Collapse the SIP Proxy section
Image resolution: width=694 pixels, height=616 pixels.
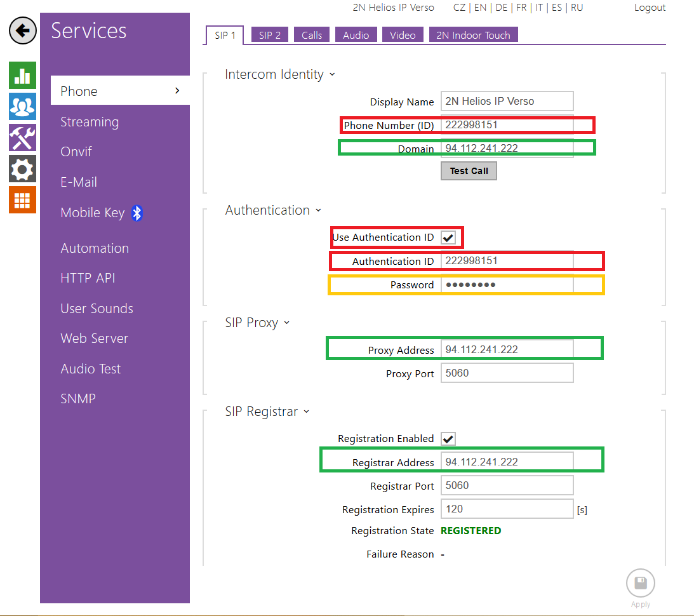[x=287, y=323]
